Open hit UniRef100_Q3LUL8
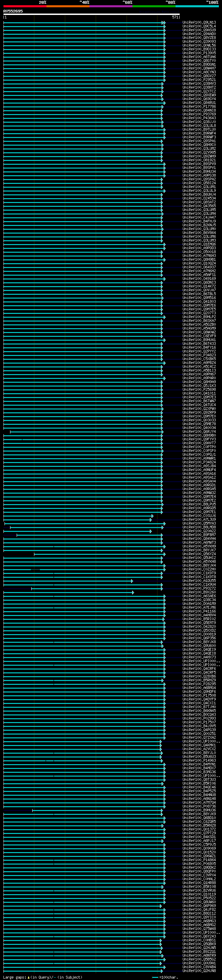Screen dimensions: 222x980 (199, 125)
